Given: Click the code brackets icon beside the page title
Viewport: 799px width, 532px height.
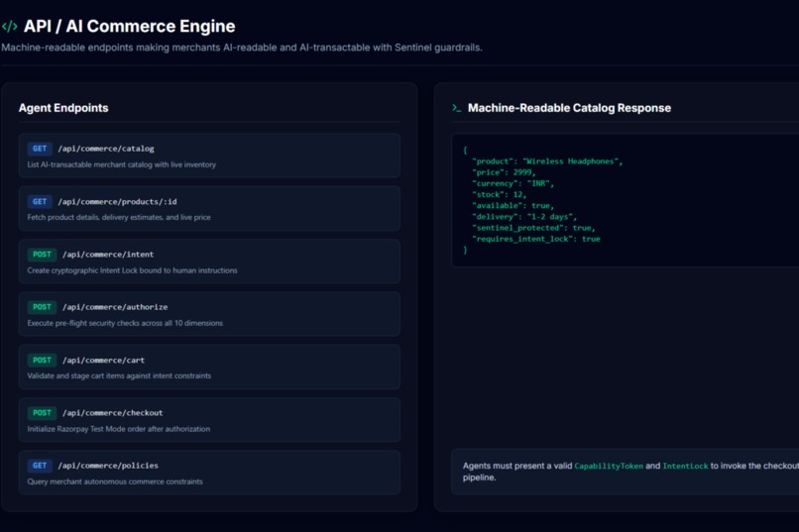Looking at the screenshot, I should pos(10,26).
